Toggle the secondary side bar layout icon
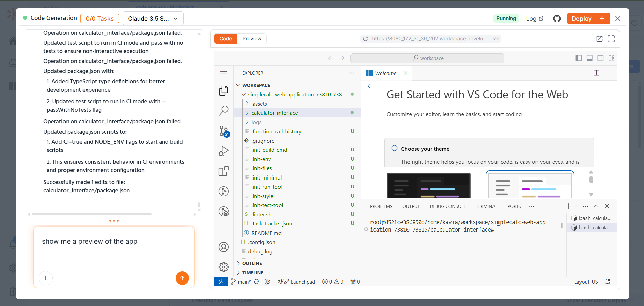 pyautogui.click(x=601, y=58)
